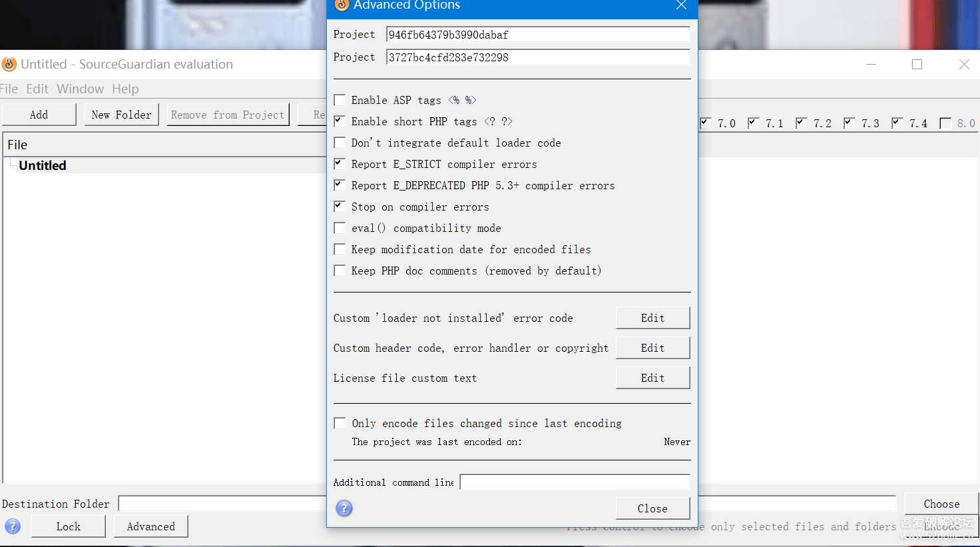Maximize the SourceGuardian main window
Screen dimensions: 980x547
coord(917,64)
